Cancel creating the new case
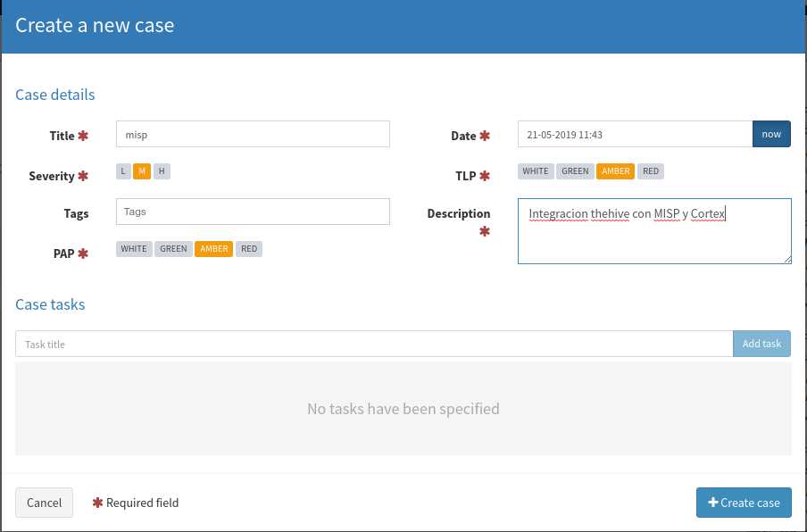Image resolution: width=807 pixels, height=532 pixels. point(44,502)
